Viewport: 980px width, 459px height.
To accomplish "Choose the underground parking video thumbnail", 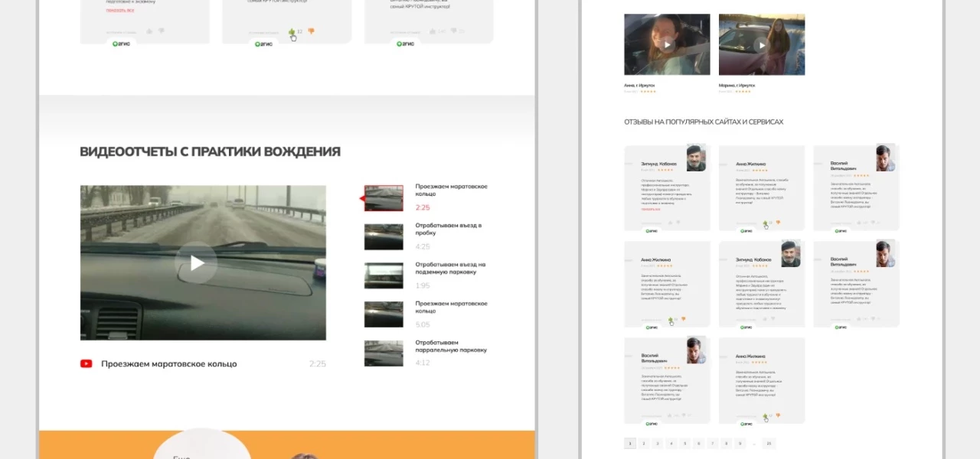I will tap(384, 275).
